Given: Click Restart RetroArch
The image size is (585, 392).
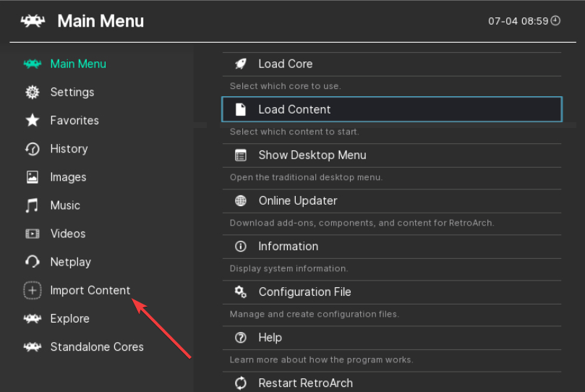Looking at the screenshot, I should (x=305, y=383).
